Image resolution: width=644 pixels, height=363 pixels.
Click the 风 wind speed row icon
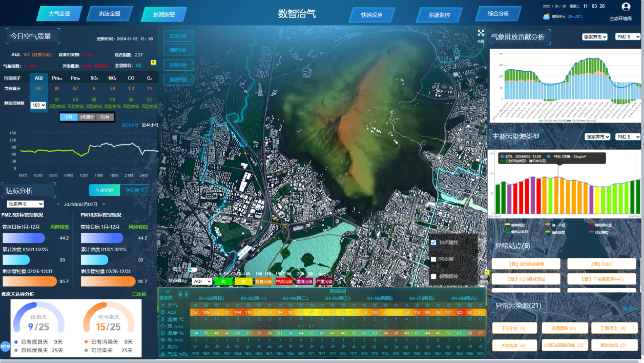[x=163, y=340]
